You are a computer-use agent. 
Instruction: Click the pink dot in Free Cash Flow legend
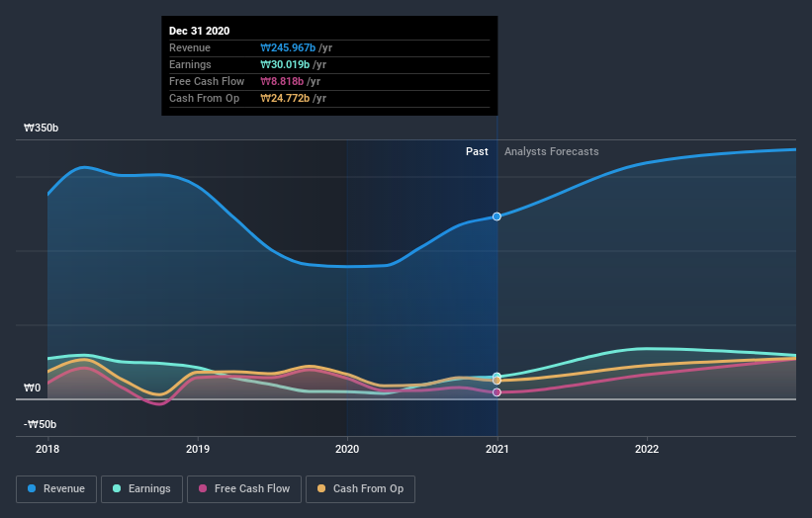tap(203, 488)
